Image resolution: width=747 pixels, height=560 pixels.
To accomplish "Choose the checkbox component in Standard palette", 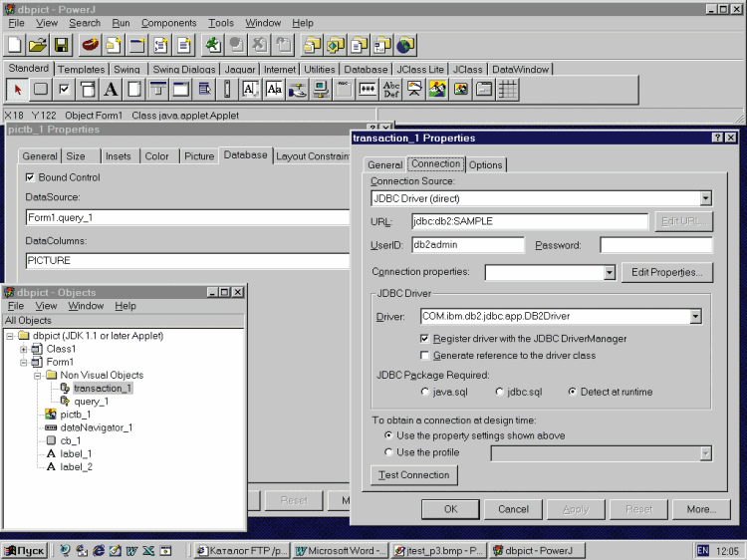I will (64, 90).
